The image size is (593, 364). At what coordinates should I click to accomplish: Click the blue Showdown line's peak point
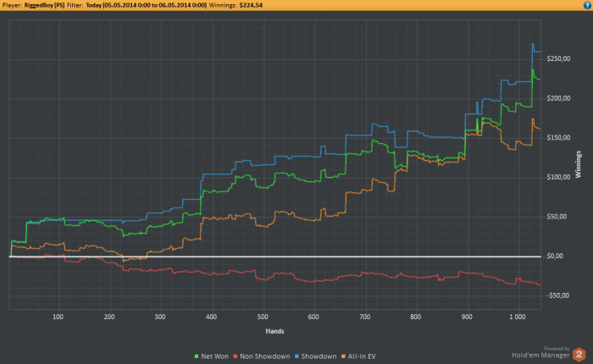(533, 44)
